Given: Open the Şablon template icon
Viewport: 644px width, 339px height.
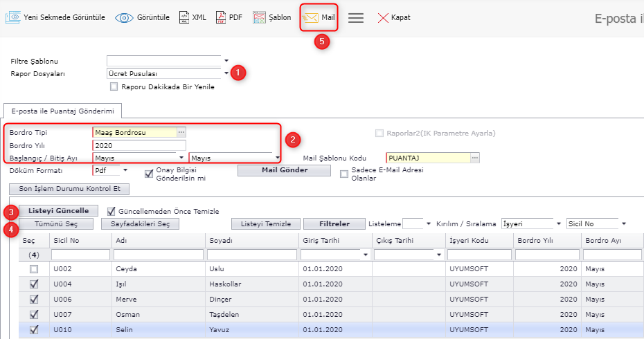Looking at the screenshot, I should (x=259, y=17).
